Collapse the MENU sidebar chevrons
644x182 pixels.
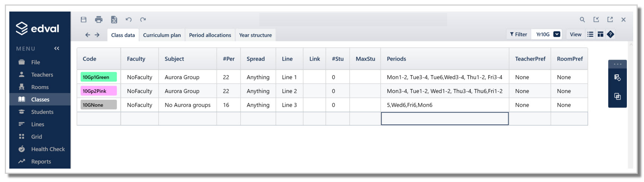pos(57,48)
